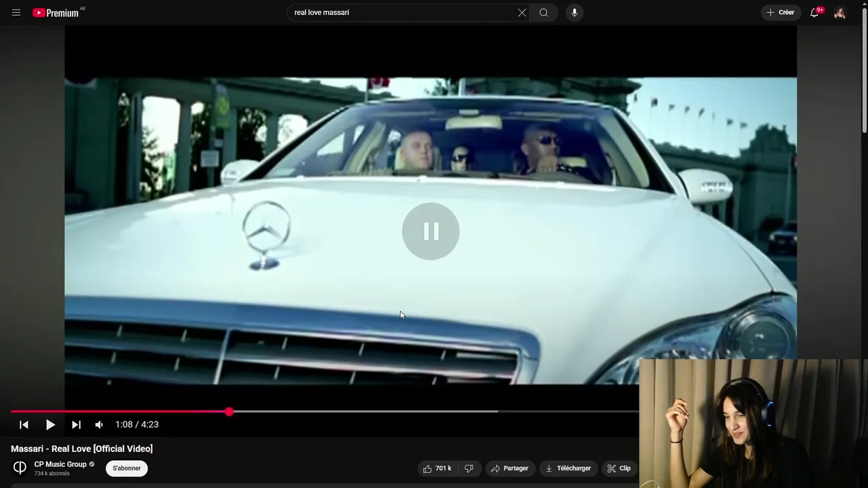The height and width of the screenshot is (488, 868).
Task: Dislike the video with the thumbs-down
Action: tap(469, 468)
